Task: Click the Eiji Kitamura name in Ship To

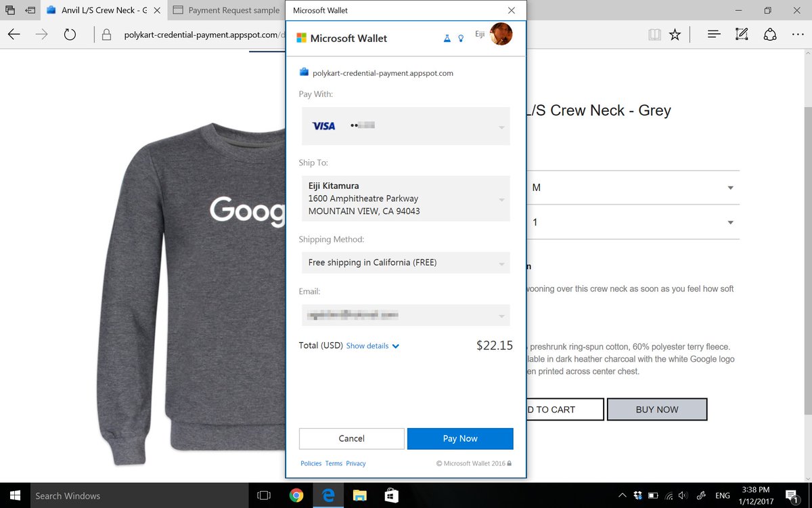Action: click(x=334, y=186)
